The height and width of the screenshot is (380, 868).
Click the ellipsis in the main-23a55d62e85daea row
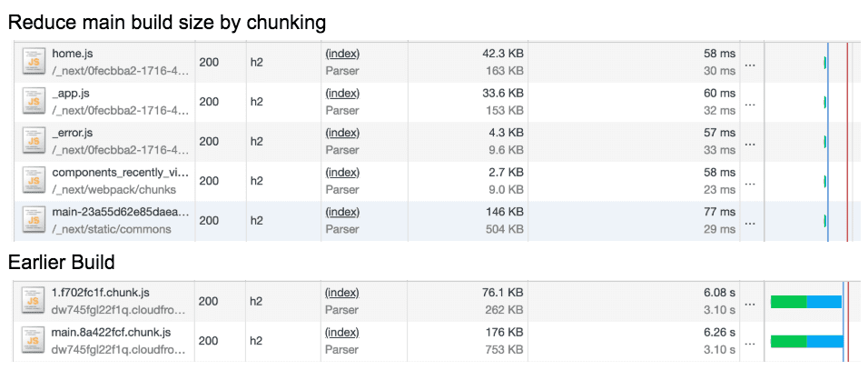[750, 222]
